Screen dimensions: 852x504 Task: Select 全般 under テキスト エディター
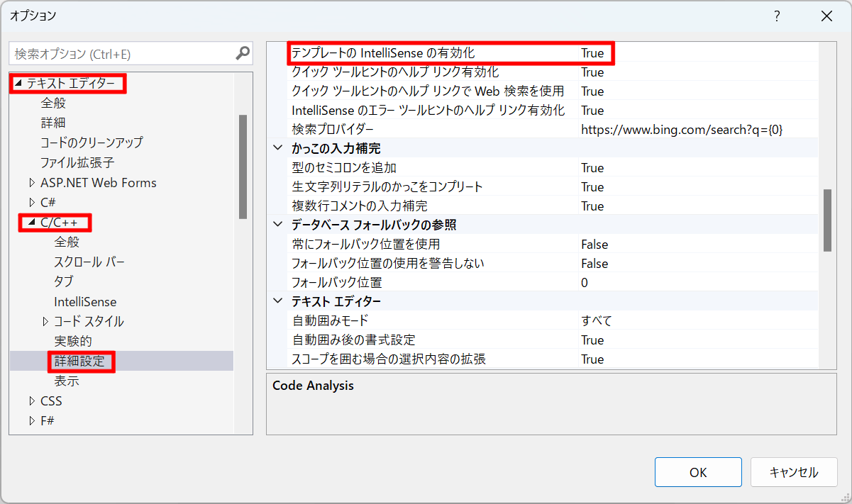[x=53, y=103]
